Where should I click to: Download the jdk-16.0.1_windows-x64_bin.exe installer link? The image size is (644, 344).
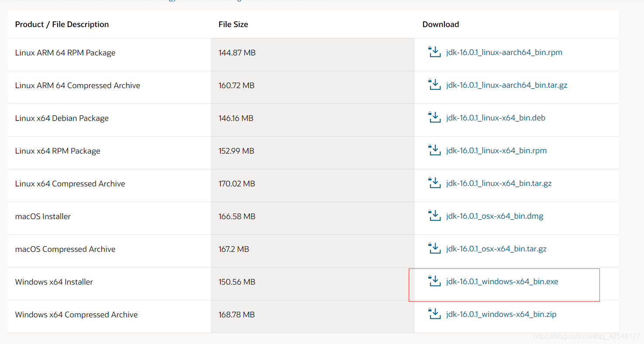pyautogui.click(x=502, y=282)
